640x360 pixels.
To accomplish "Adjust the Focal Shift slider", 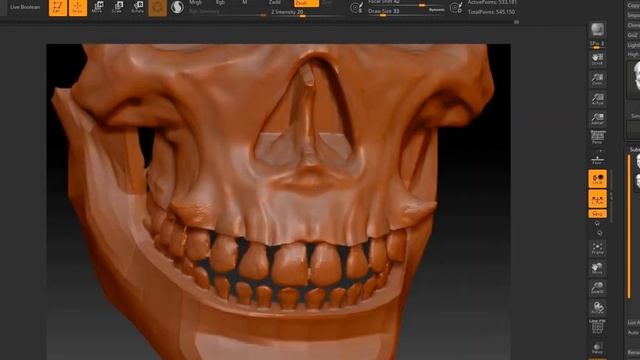I will click(x=405, y=3).
